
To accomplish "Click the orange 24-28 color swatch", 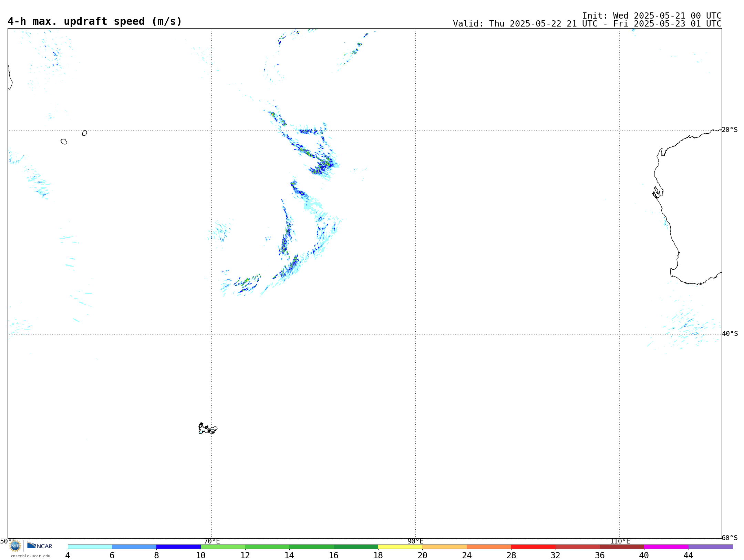I will click(x=489, y=547).
